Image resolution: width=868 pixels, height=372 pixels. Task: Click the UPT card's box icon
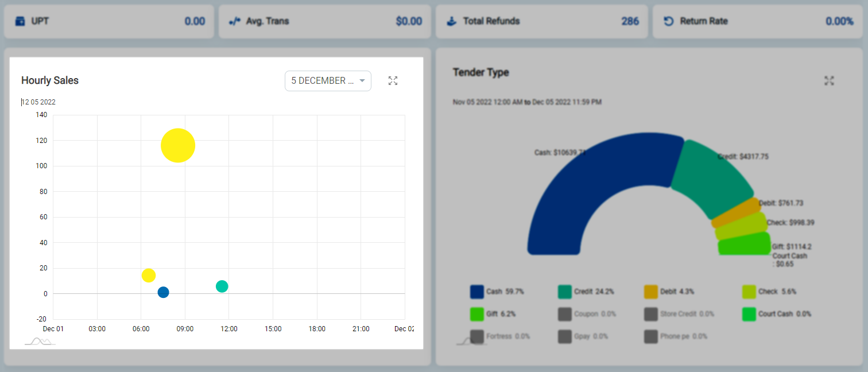[x=20, y=21]
